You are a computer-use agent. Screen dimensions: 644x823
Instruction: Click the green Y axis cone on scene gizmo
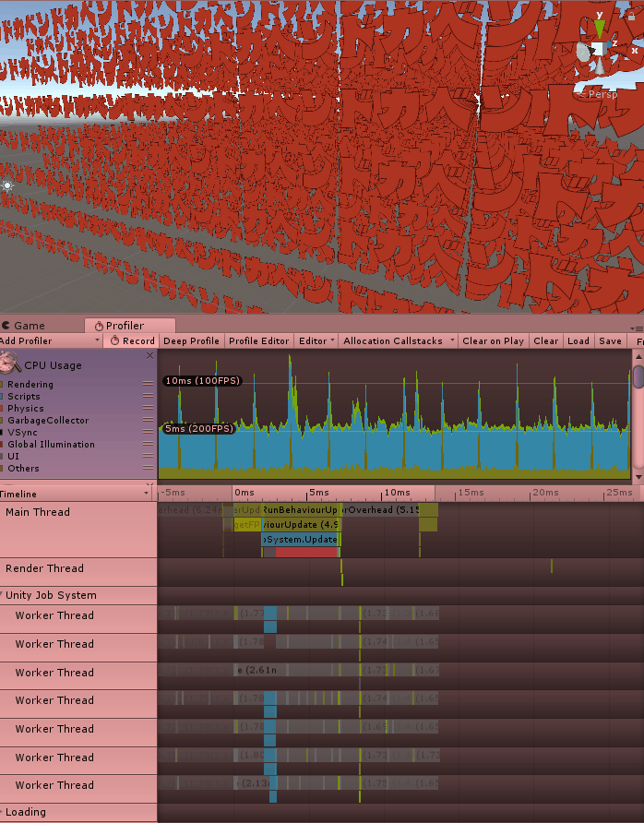pyautogui.click(x=600, y=29)
